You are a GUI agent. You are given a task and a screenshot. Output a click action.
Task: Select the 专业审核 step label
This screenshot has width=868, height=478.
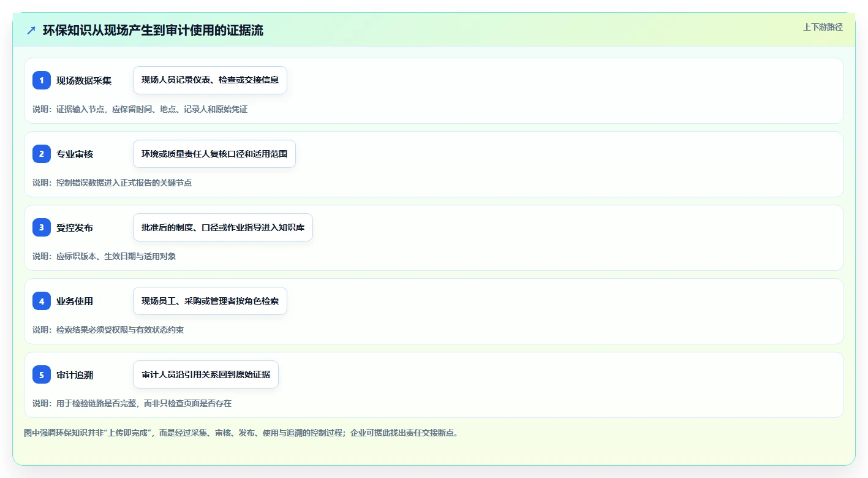(75, 154)
